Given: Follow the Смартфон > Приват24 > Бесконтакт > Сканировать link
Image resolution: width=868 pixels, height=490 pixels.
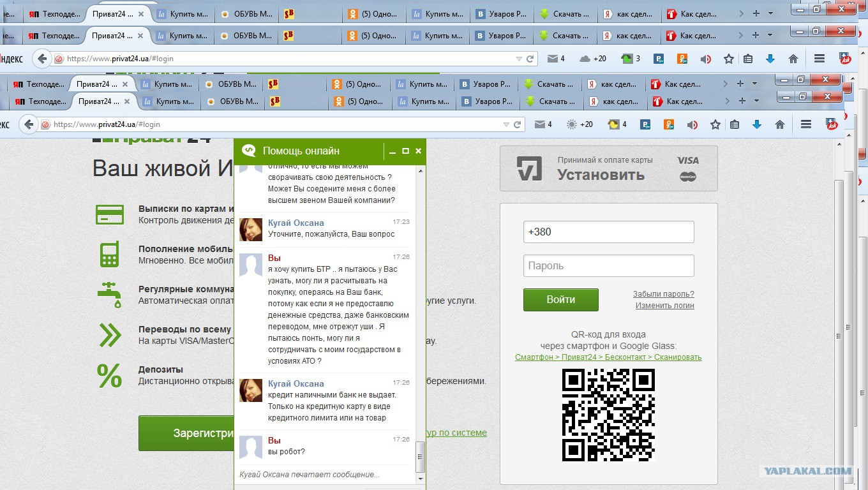Looking at the screenshot, I should point(608,357).
